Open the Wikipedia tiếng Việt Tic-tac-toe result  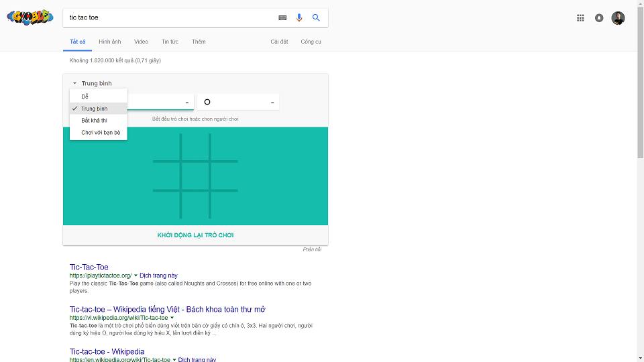coord(168,310)
